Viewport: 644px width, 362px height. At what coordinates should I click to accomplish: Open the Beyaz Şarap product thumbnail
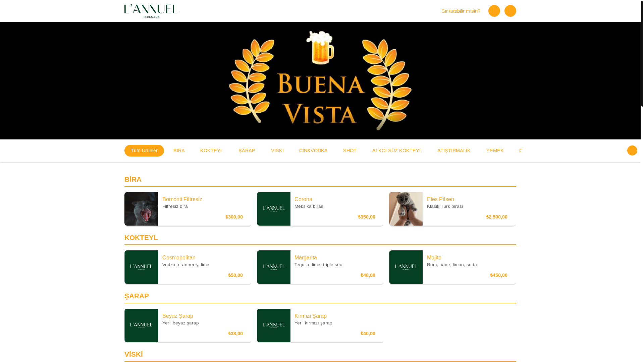(141, 325)
